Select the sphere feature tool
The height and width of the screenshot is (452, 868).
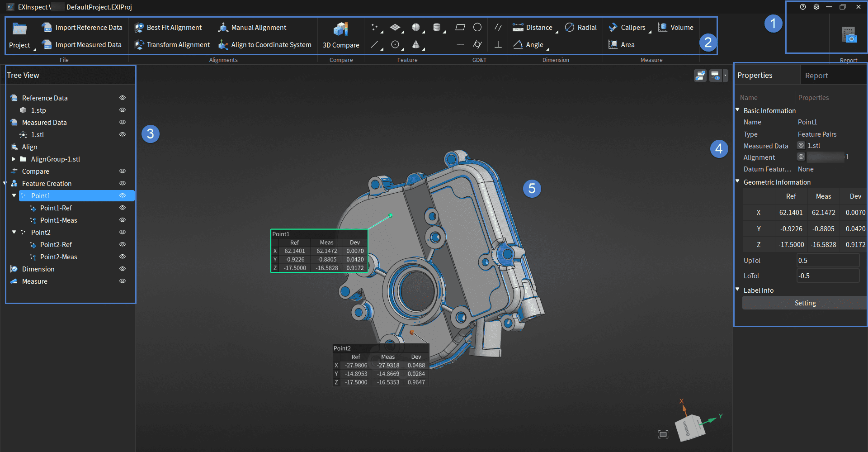click(416, 28)
